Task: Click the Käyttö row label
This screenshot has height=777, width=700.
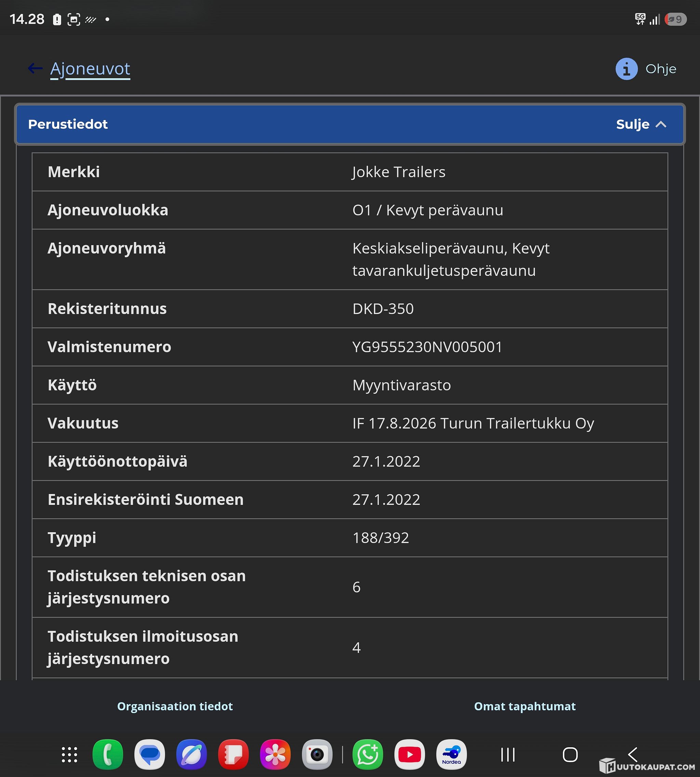Action: 72,385
